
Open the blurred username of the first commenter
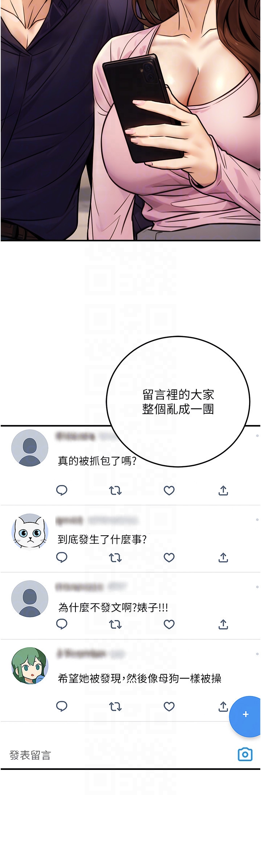tap(75, 436)
